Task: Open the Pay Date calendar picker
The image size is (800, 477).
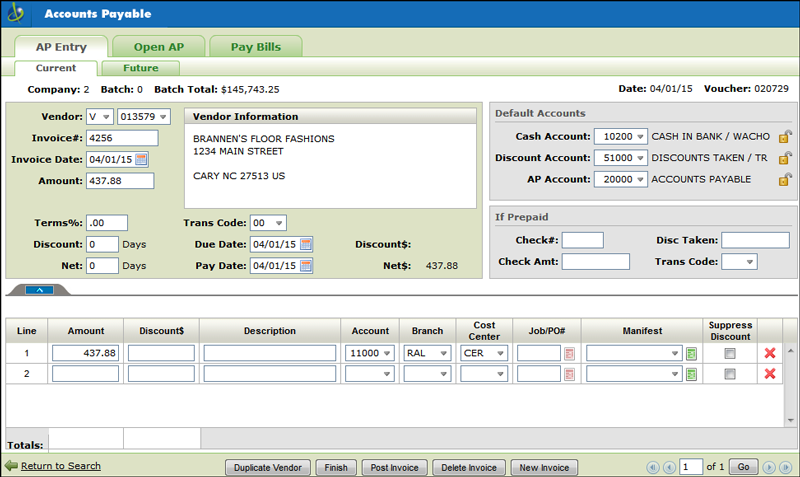Action: click(306, 265)
